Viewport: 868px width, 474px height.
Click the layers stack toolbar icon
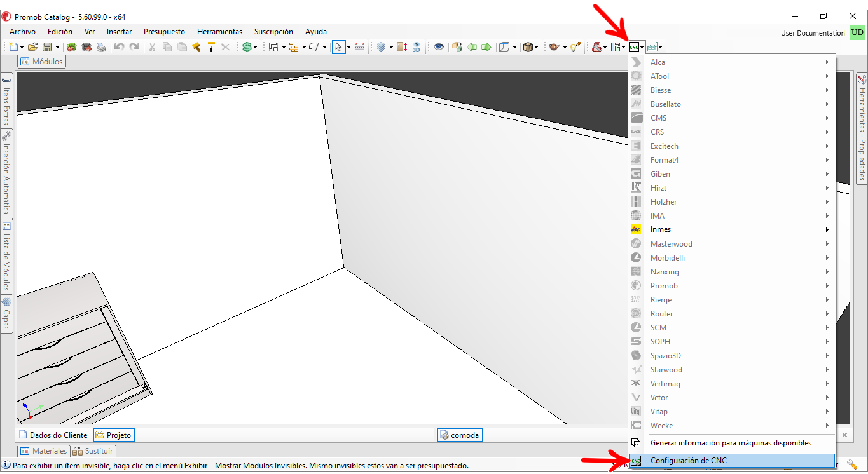(381, 47)
